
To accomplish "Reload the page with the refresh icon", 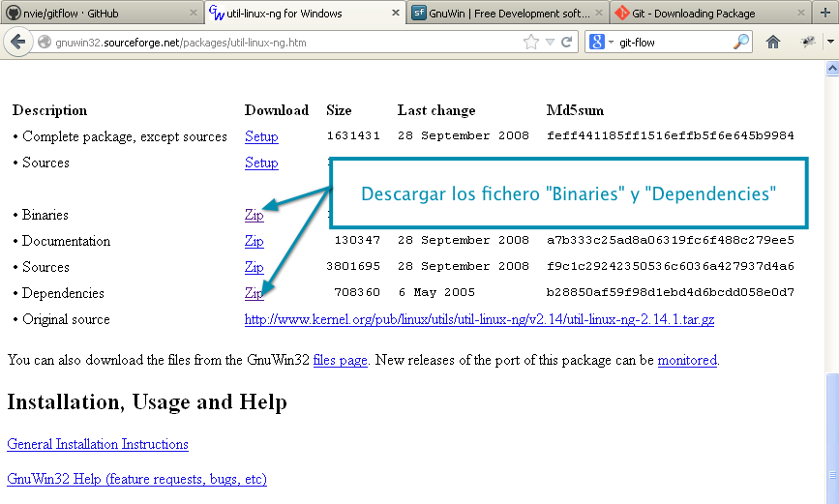I will pyautogui.click(x=567, y=42).
